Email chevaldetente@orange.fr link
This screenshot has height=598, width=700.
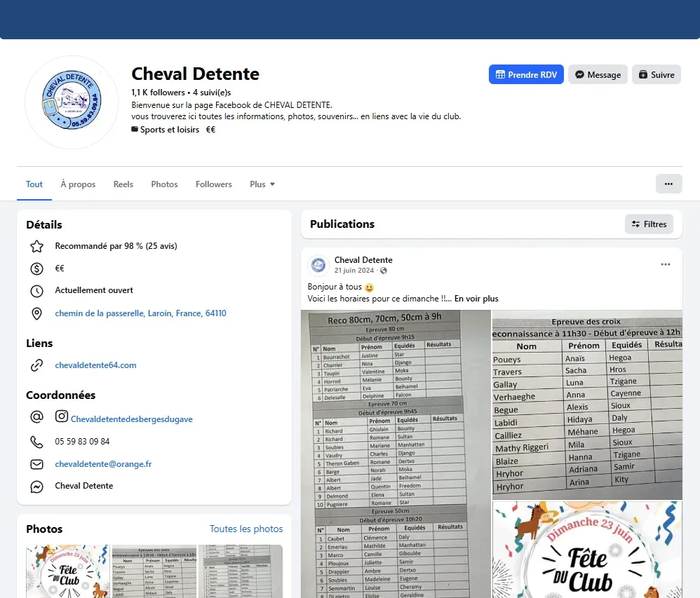(x=103, y=464)
